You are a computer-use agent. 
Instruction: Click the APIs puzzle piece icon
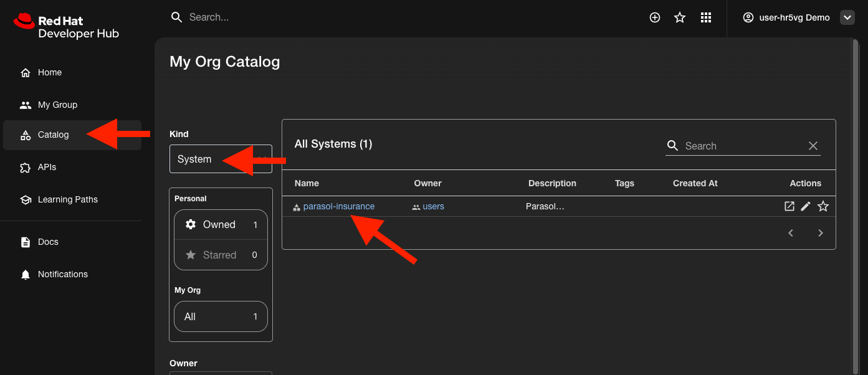click(x=26, y=168)
